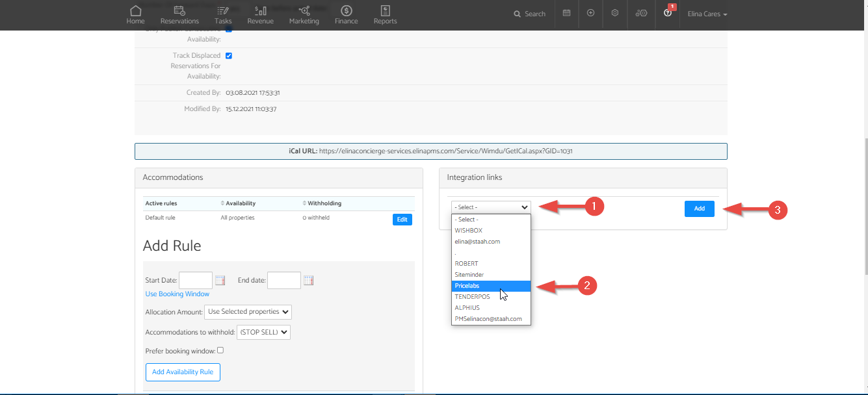Open the hexagon settings icon
Viewport: 868px width, 395px height.
click(614, 13)
